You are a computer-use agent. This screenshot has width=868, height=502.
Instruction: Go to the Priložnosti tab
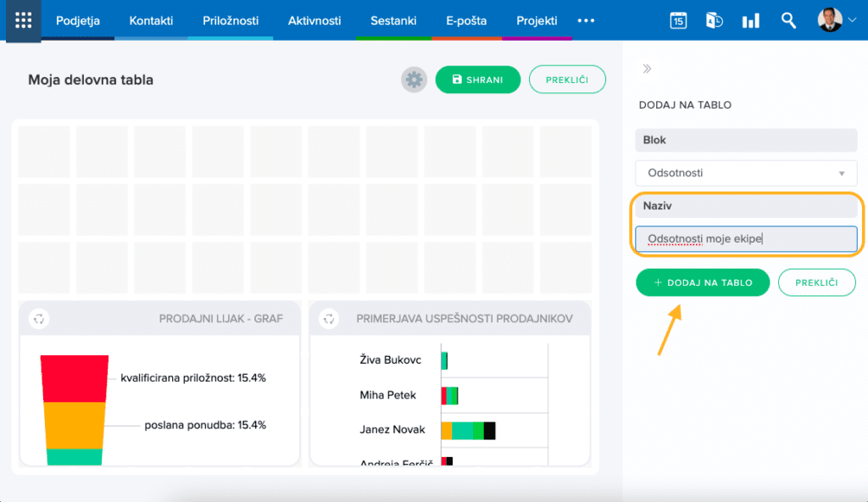coord(231,20)
